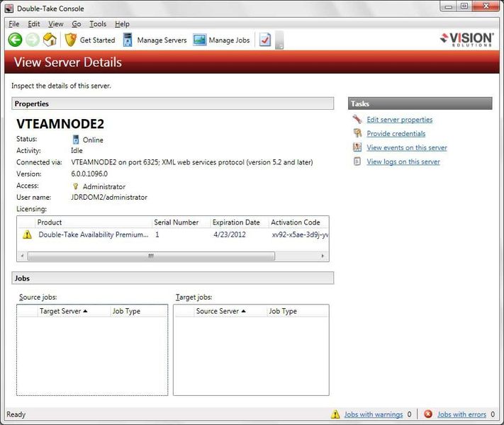The image size is (504, 425).
Task: Open View events on this server
Action: pyautogui.click(x=407, y=148)
